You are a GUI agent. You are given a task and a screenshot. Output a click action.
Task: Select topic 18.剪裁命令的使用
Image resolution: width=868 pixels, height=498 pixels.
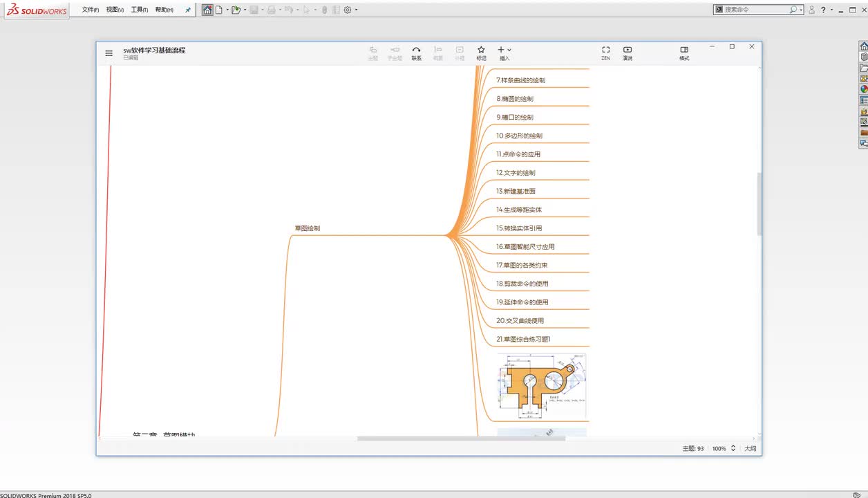pyautogui.click(x=522, y=284)
